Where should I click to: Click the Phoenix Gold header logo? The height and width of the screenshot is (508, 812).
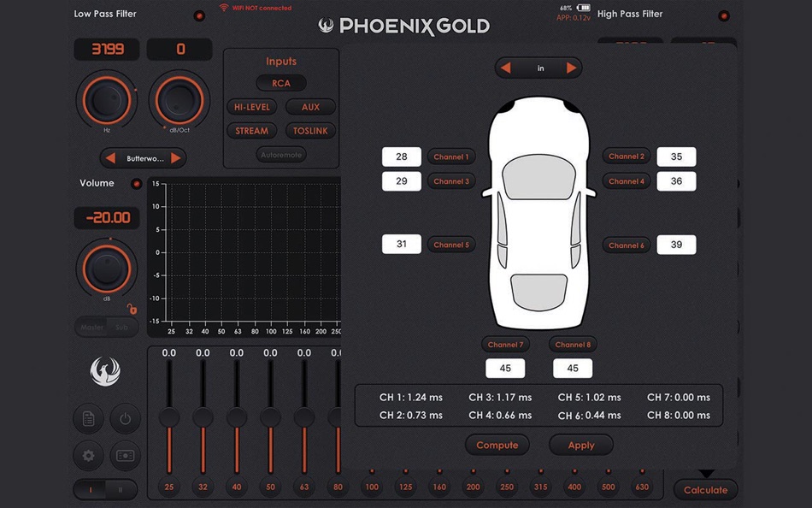404,26
